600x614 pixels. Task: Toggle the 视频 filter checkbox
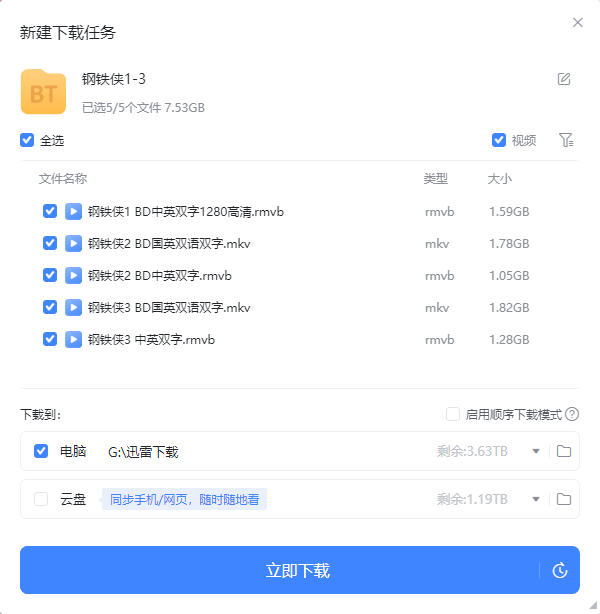[x=499, y=140]
